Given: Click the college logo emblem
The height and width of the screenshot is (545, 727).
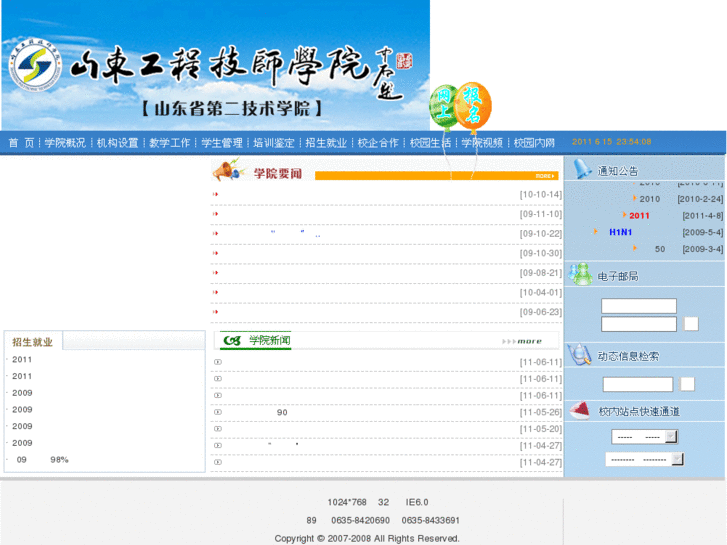Looking at the screenshot, I should 36,64.
